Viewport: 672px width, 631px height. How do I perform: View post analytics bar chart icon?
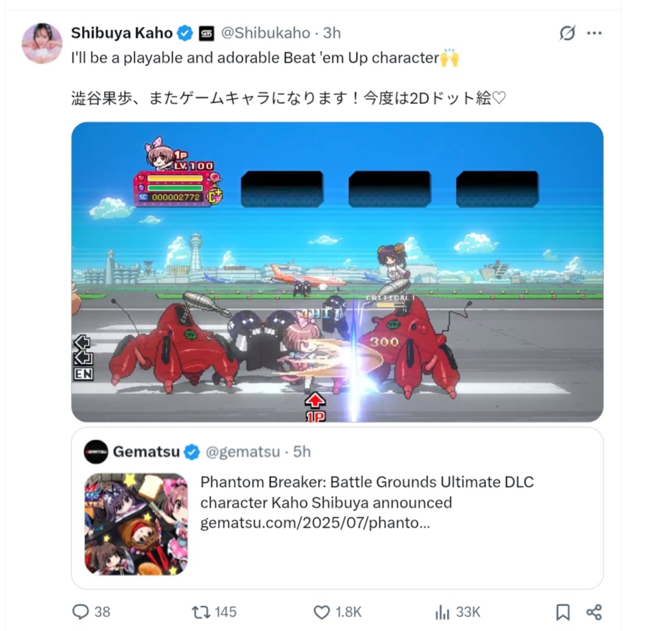click(x=442, y=612)
